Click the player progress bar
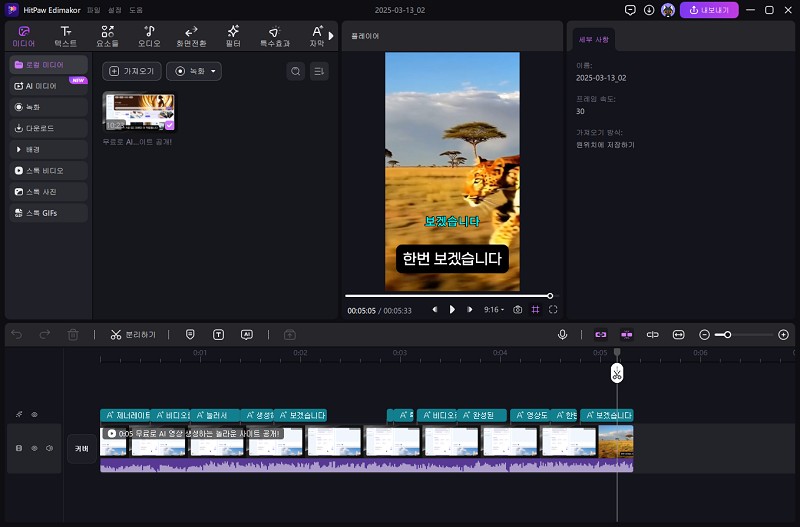Screen dimensions: 800x527 [452, 296]
